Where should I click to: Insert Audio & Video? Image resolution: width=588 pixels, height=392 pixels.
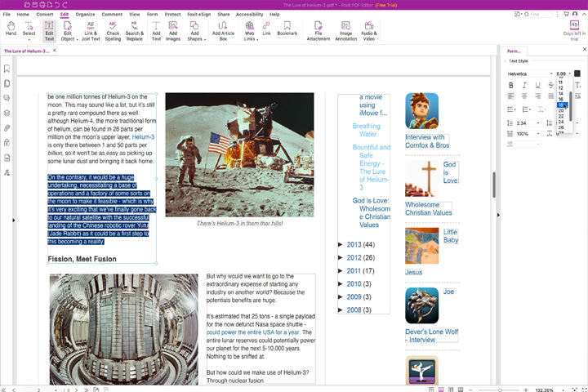pyautogui.click(x=369, y=31)
